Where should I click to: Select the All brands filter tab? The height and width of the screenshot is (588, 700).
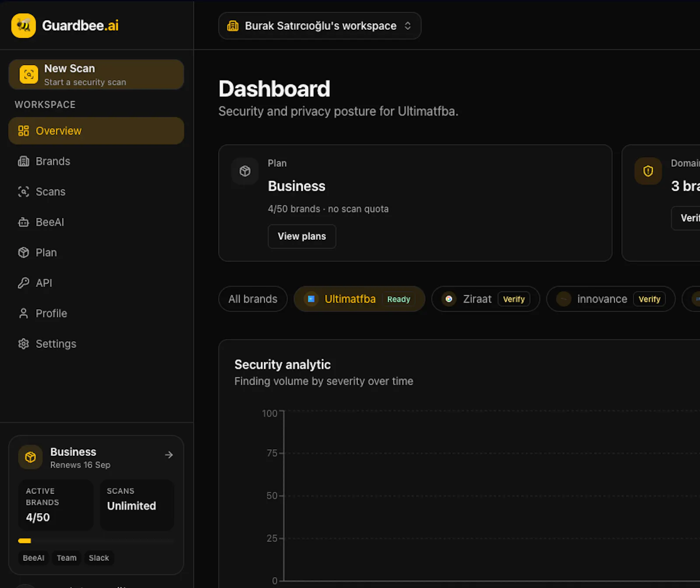point(253,299)
